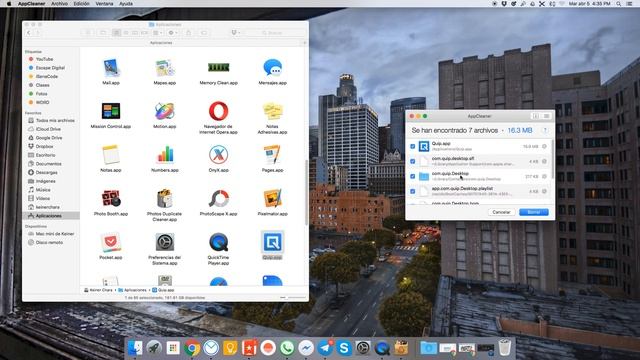Open the Finder arrange-by dropdown
640x360 pixels.
[157, 33]
